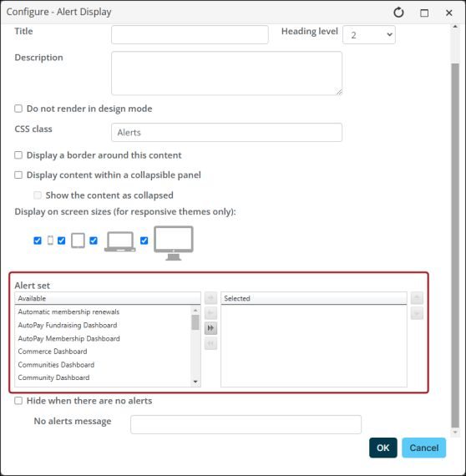Image resolution: width=466 pixels, height=476 pixels.
Task: Click the move-up arrow beside Selected list
Action: [x=417, y=298]
